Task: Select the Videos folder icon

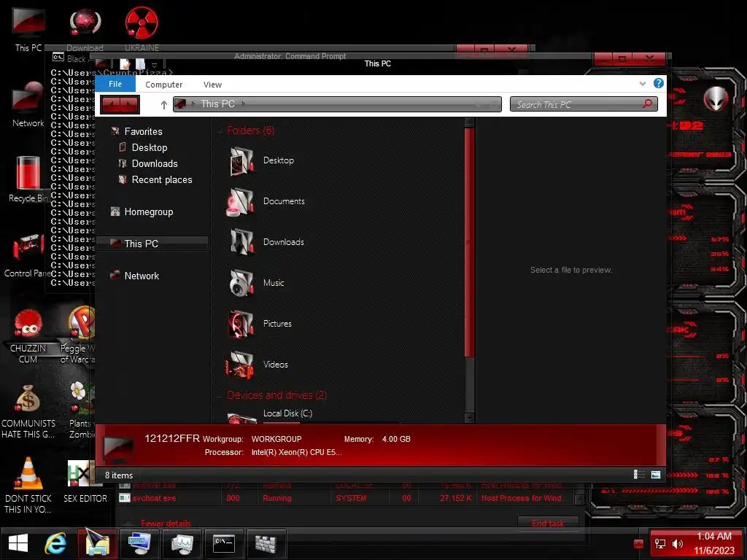Action: tap(239, 365)
